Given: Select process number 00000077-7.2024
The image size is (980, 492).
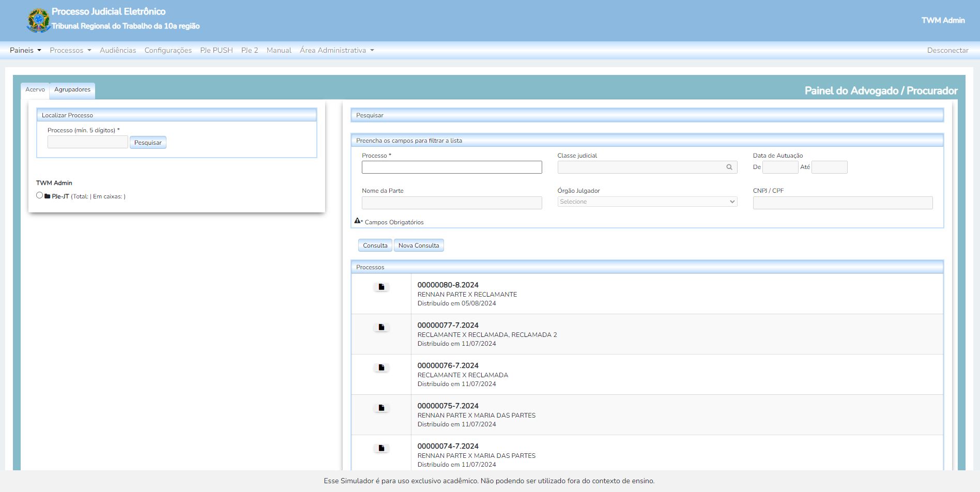Looking at the screenshot, I should [448, 325].
